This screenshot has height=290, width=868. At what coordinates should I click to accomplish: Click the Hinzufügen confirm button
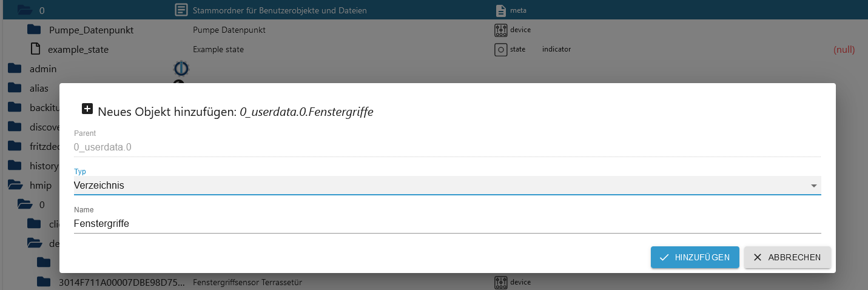pos(695,257)
